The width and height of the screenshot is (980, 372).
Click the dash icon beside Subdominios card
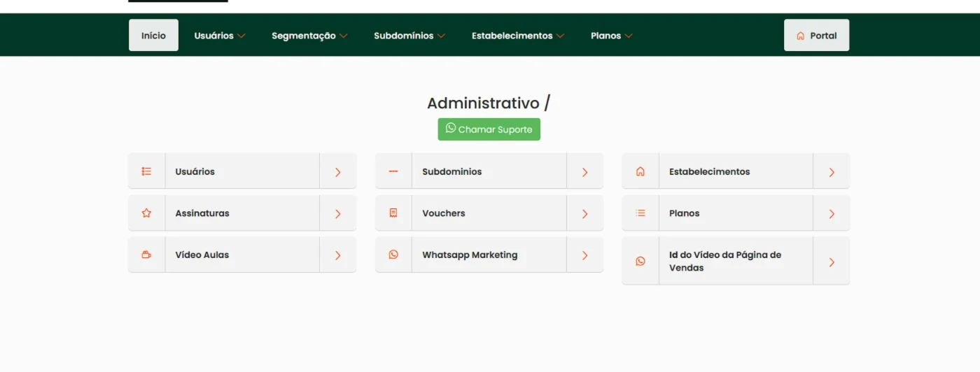[393, 171]
